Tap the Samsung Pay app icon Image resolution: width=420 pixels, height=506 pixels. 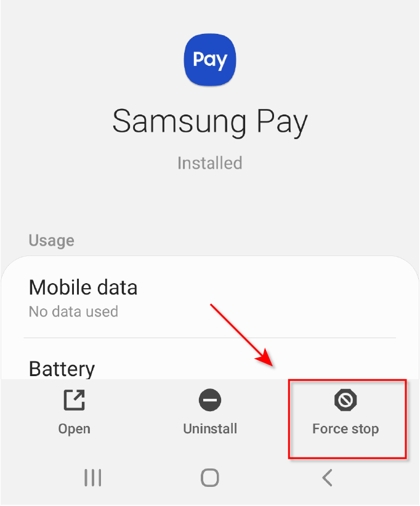click(210, 60)
